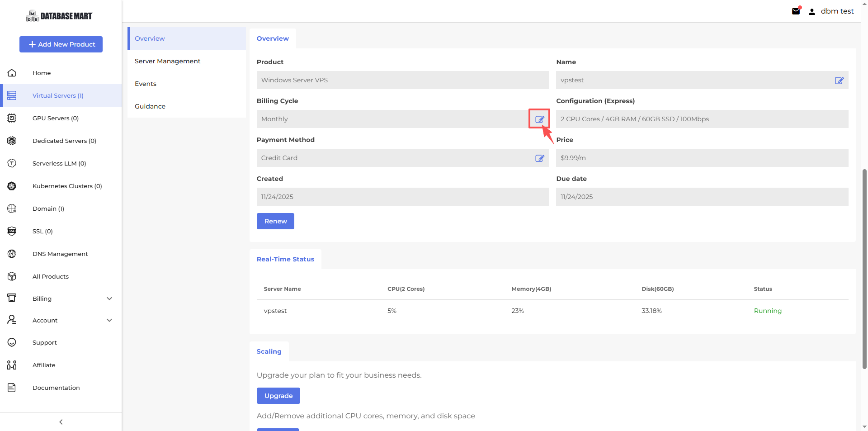The image size is (868, 431).
Task: Select the Support sidebar icon
Action: click(x=12, y=342)
